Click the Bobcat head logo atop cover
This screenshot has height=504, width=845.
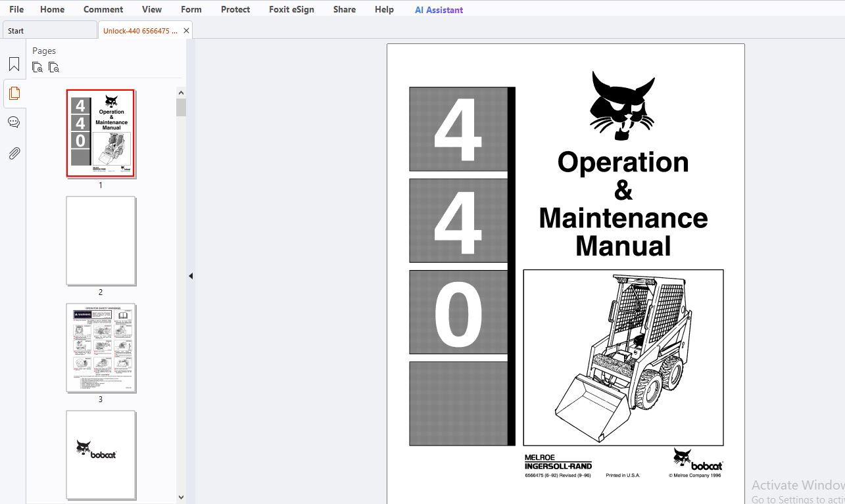[x=622, y=105]
